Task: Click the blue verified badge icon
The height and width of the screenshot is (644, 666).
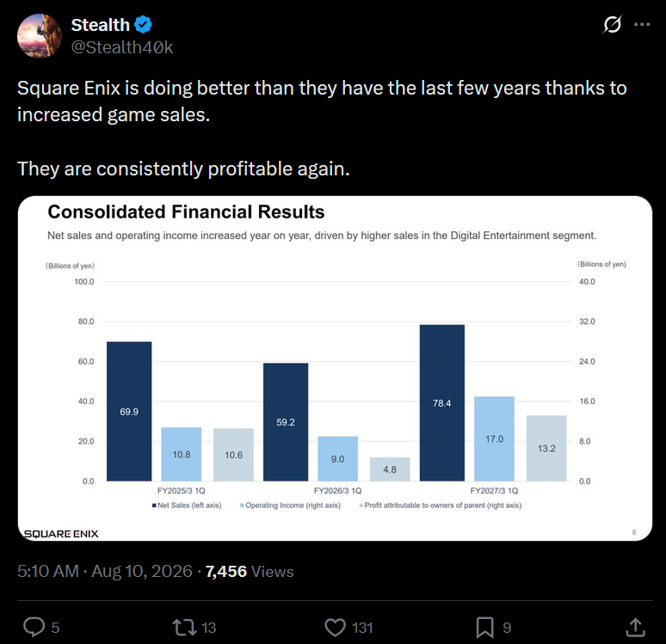Action: tap(143, 25)
